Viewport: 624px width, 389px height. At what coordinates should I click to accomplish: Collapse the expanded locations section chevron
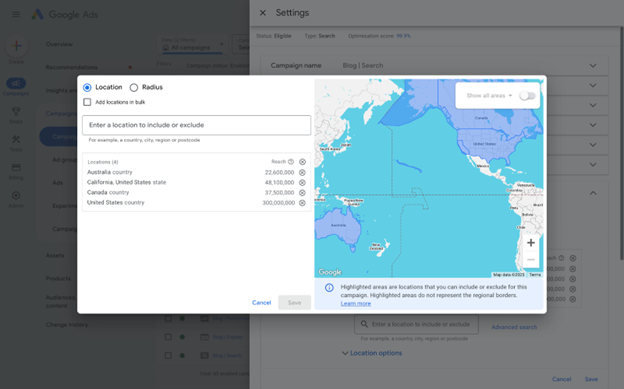593,193
